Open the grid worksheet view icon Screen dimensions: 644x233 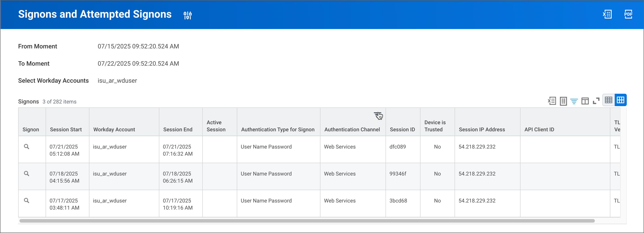coord(563,101)
